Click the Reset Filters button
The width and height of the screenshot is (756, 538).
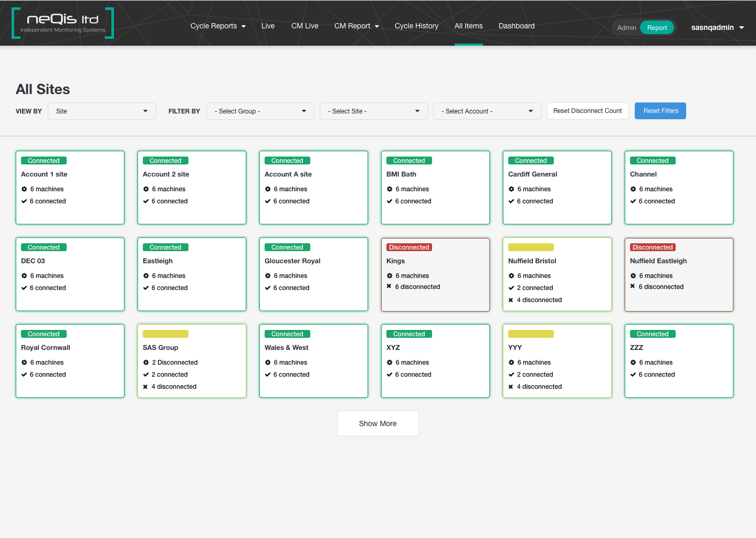660,111
